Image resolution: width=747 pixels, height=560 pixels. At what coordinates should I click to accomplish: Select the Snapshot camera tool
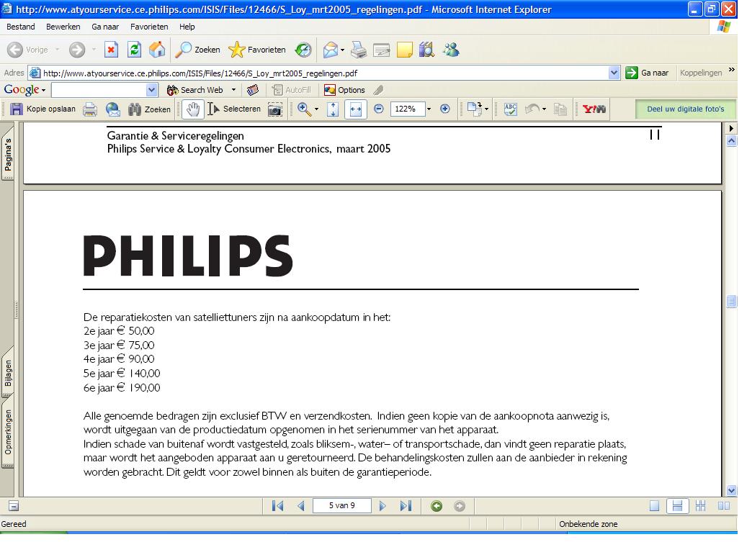pyautogui.click(x=274, y=109)
